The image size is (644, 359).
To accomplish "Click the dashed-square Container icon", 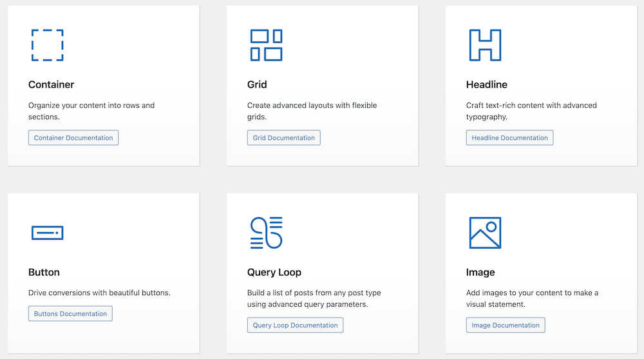I will tap(47, 45).
